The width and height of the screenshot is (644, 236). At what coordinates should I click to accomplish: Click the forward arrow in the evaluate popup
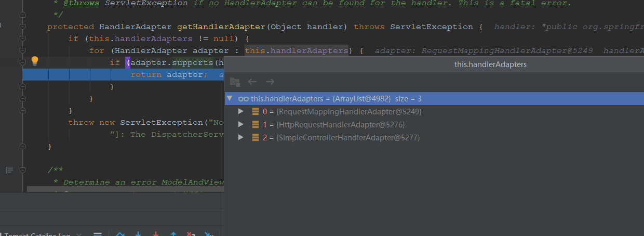(270, 82)
